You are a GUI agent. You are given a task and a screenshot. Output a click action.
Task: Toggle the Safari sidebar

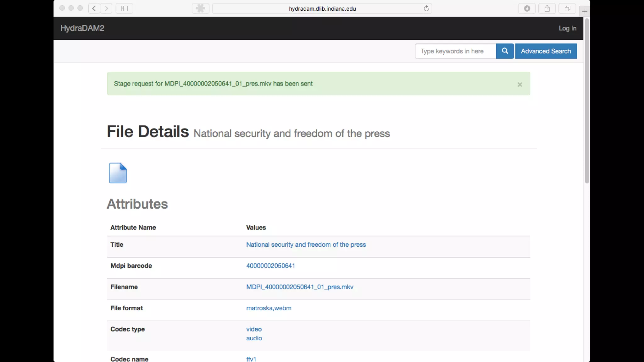pos(125,8)
